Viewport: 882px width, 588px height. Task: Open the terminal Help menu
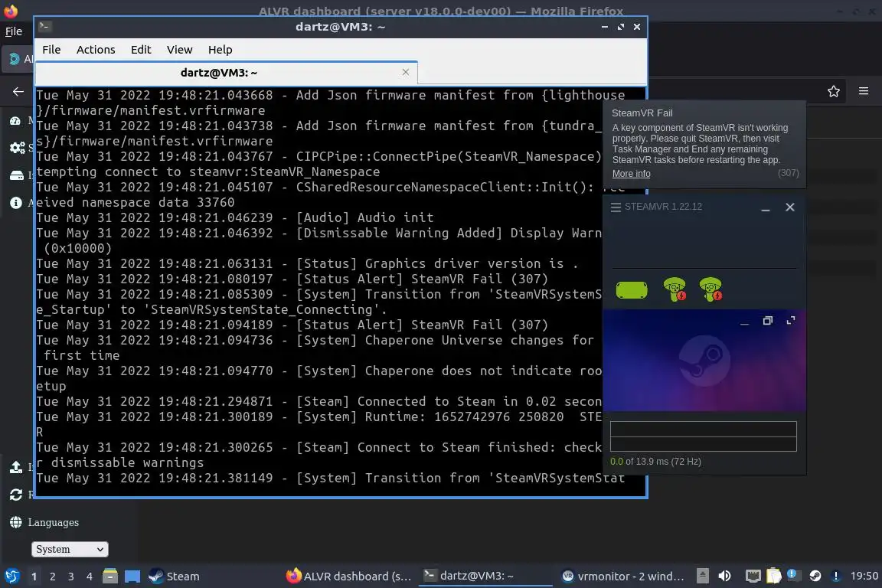pos(220,50)
